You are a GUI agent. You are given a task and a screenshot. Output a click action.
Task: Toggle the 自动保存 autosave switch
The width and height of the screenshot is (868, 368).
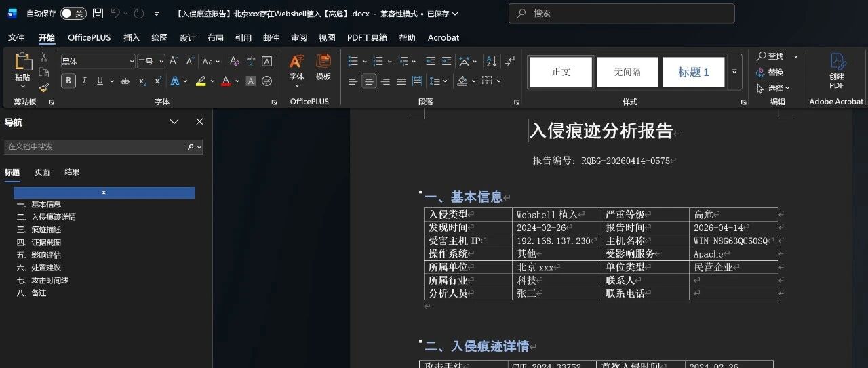73,14
